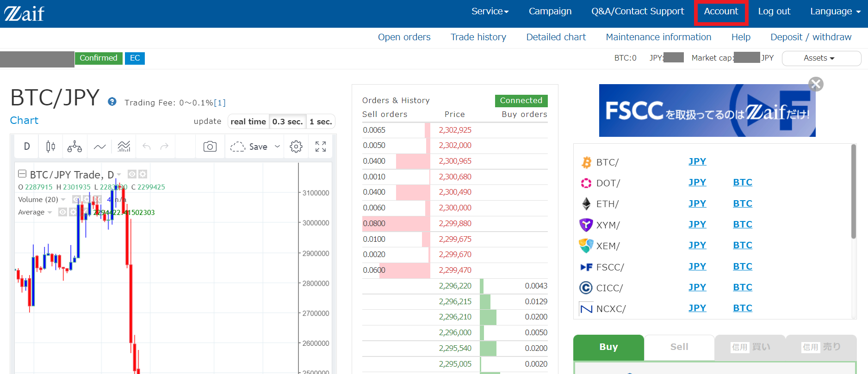Screen dimensions: 868x374
Task: Click the currency pair list scrollbar
Action: (x=854, y=192)
